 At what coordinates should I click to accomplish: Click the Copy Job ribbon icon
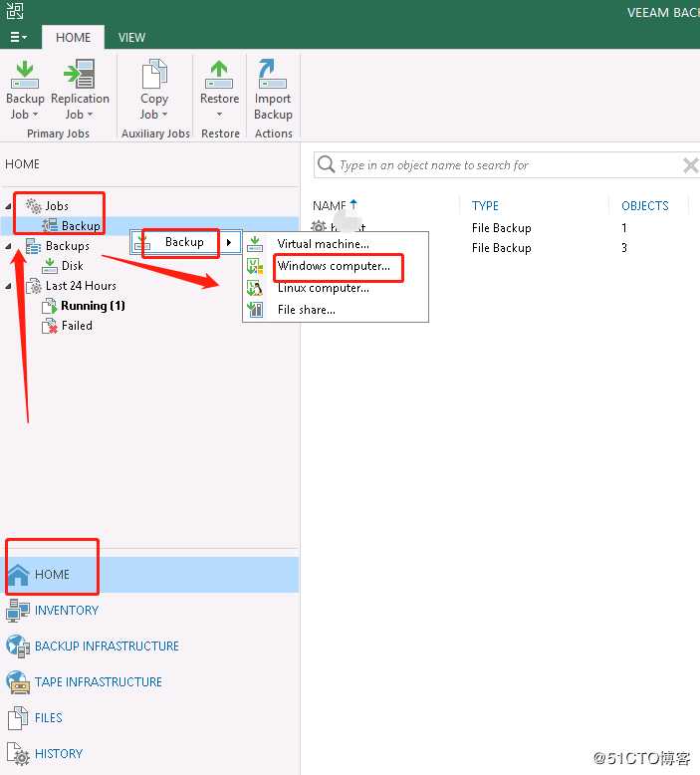tap(154, 74)
